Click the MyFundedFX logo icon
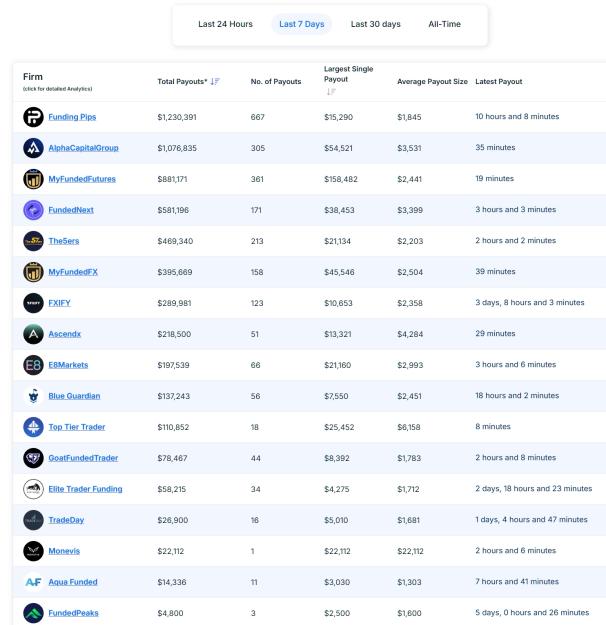Image resolution: width=606 pixels, height=625 pixels. pyautogui.click(x=33, y=272)
